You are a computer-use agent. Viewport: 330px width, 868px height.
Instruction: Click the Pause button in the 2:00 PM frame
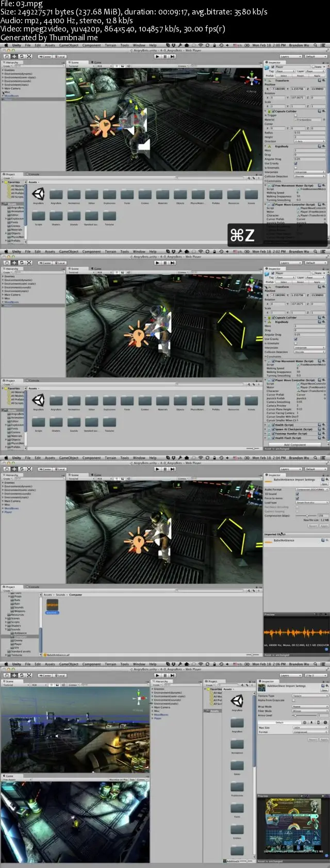click(165, 57)
